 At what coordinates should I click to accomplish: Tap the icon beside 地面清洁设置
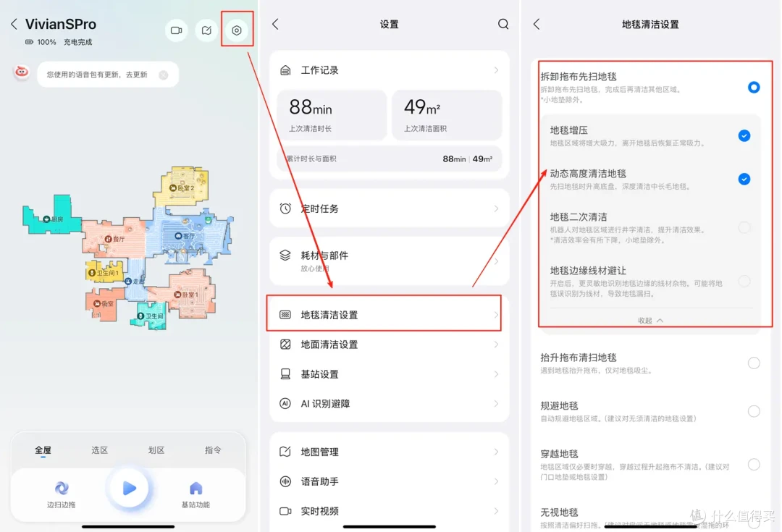tap(285, 345)
